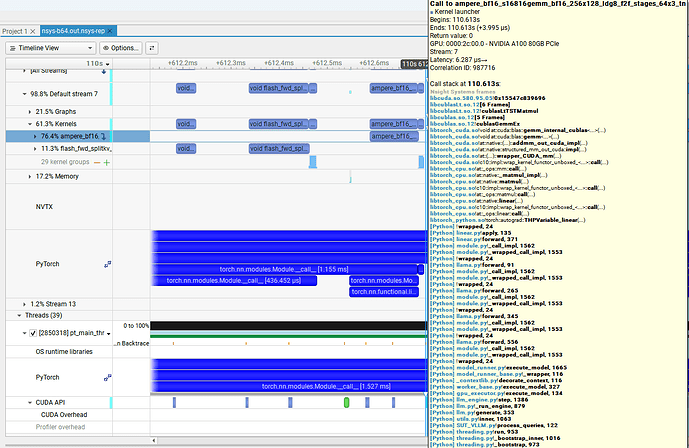Click model_runner.py execute_model, 1665 frame
This screenshot has width=689, height=448.
pos(499,368)
